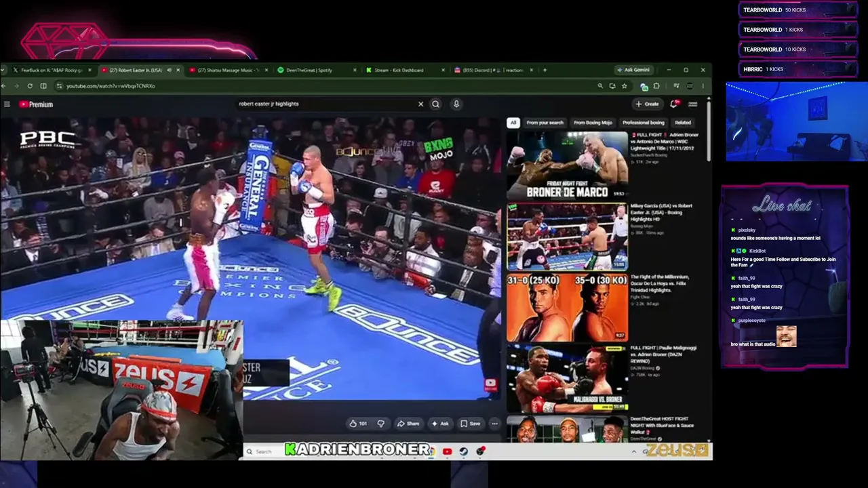868x488 pixels.
Task: Click The Fight of the Millennium title
Action: [660, 284]
